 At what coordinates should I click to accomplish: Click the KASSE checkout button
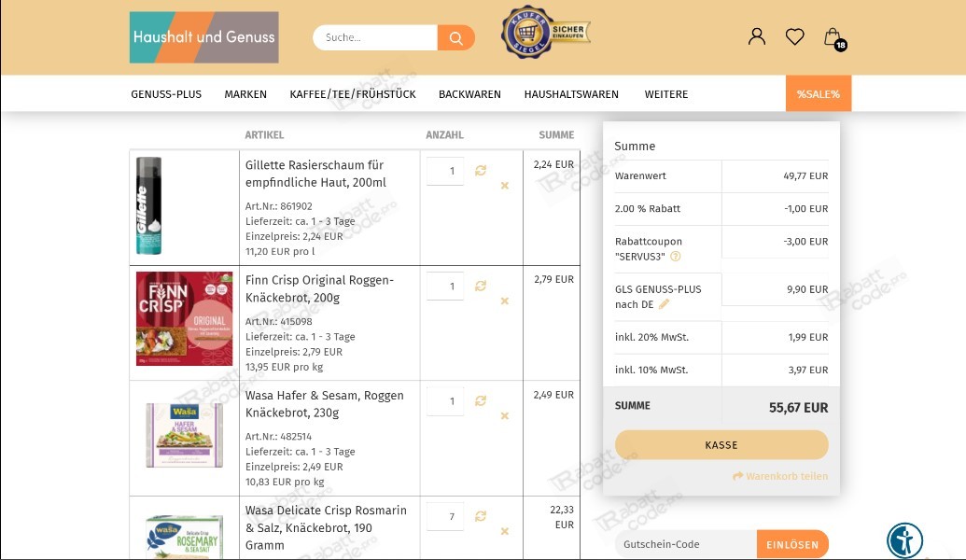[721, 445]
